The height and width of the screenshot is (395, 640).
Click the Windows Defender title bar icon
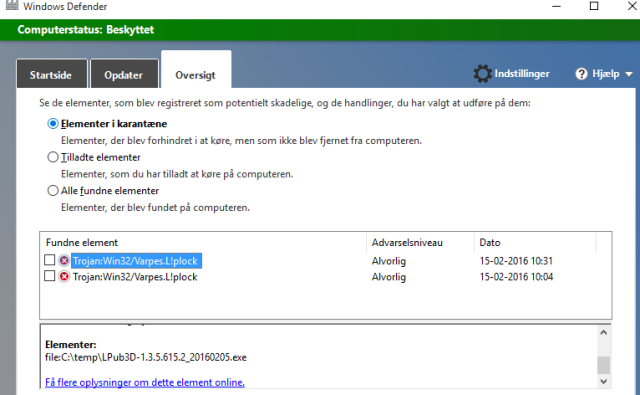[x=12, y=5]
